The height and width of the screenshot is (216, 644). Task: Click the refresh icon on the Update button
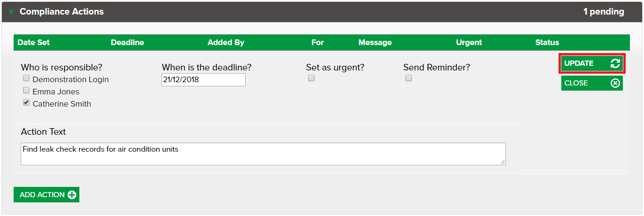pos(615,63)
